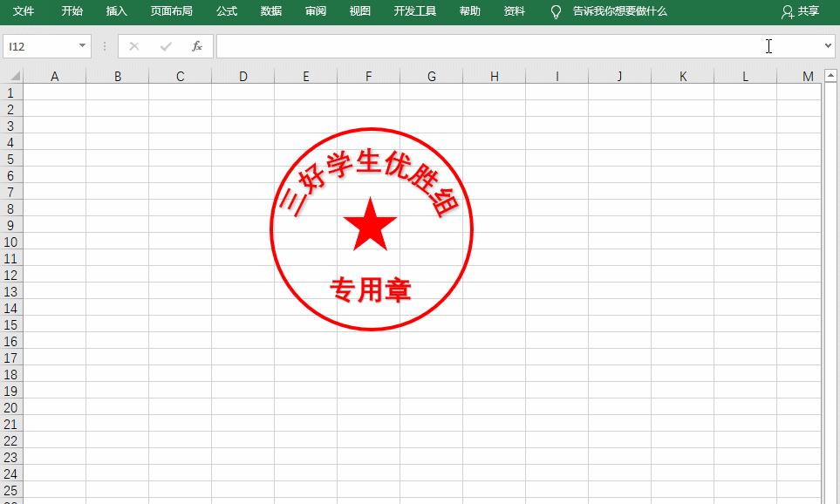
Task: Click the Share person icon top right
Action: [788, 11]
